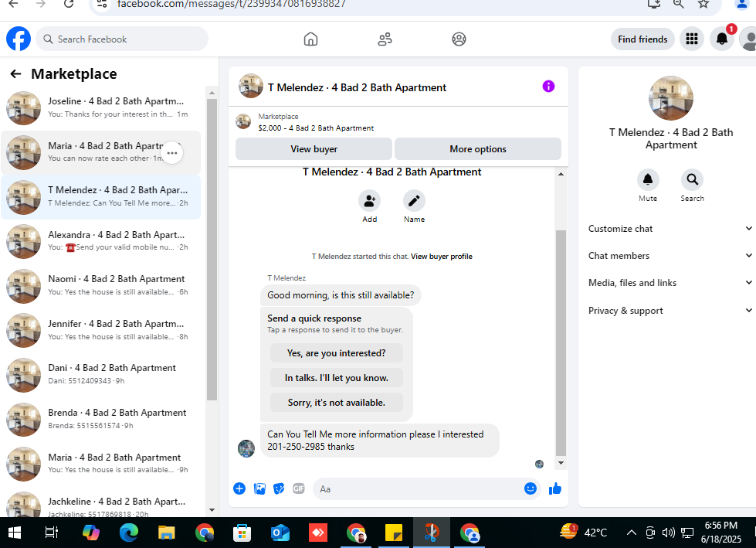This screenshot has height=548, width=756.
Task: Click chat window scrollbar up arrow
Action: pos(561,174)
